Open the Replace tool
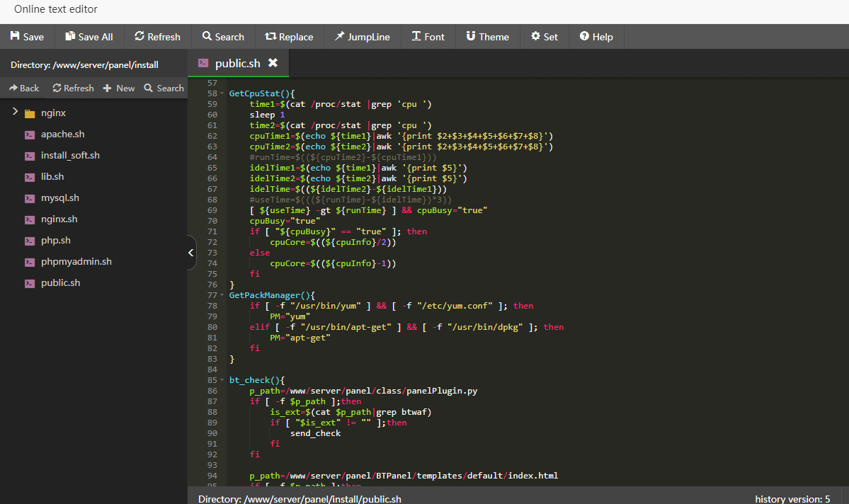The width and height of the screenshot is (849, 504). click(289, 37)
